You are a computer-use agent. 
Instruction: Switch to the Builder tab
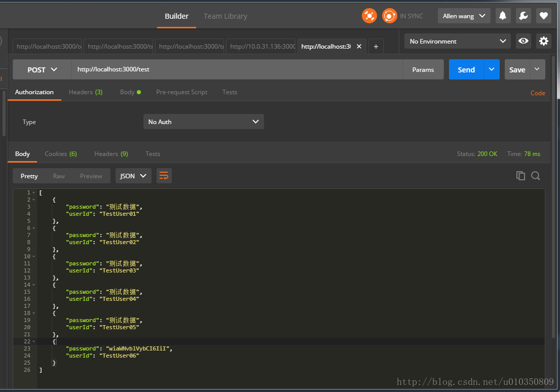tap(176, 16)
